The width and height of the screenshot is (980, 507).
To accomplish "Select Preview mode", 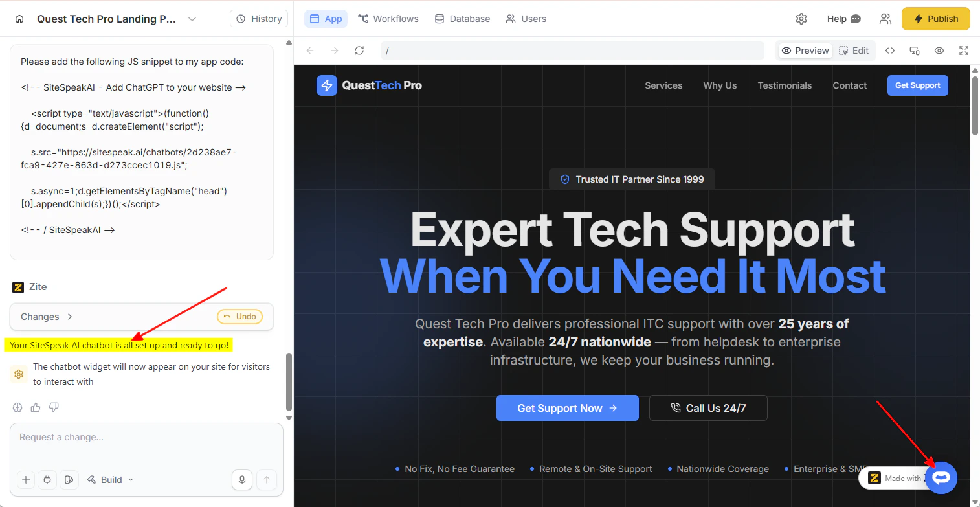I will click(x=805, y=51).
